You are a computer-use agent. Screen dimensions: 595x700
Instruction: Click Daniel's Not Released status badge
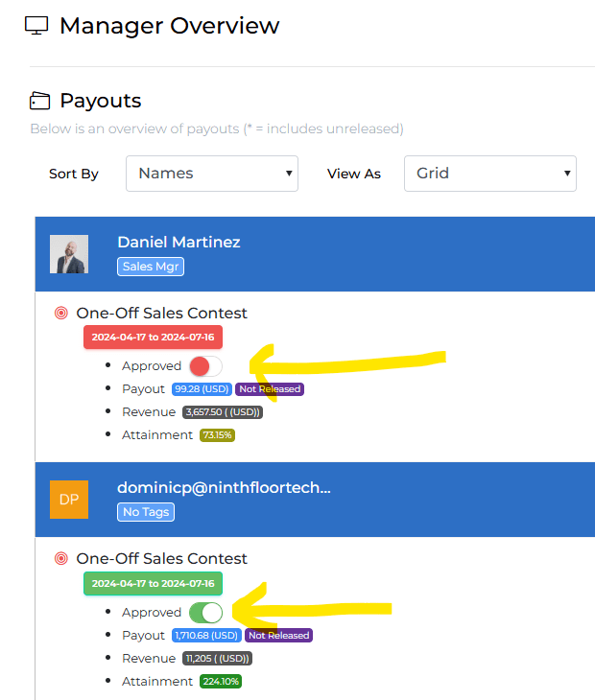270,389
